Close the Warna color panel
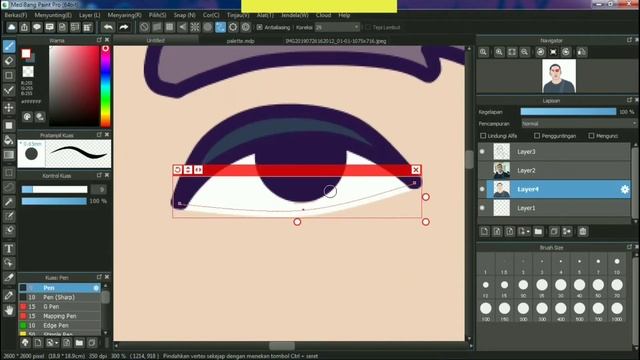This screenshot has height=360, width=640. point(107,40)
